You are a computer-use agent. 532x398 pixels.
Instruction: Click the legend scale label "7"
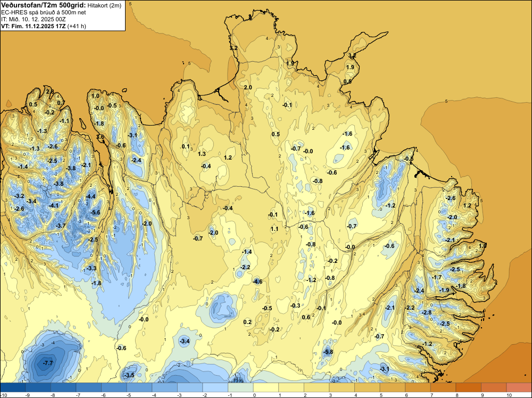pos(431,395)
